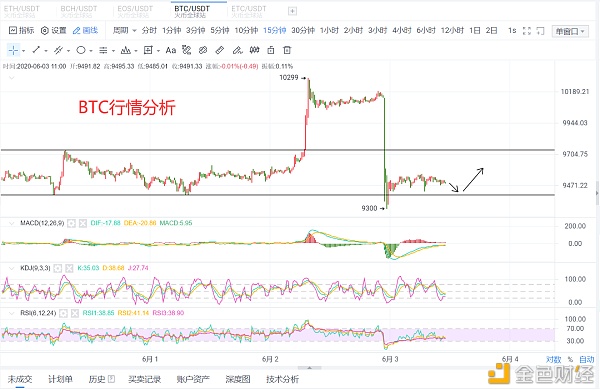The image size is (600, 390).
Task: Open 账户资产 account assets tab
Action: click(193, 379)
